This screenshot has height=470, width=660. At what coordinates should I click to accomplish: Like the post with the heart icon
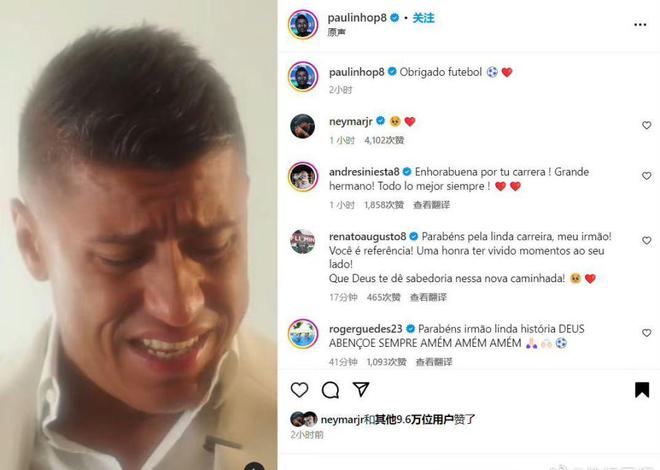[299, 390]
